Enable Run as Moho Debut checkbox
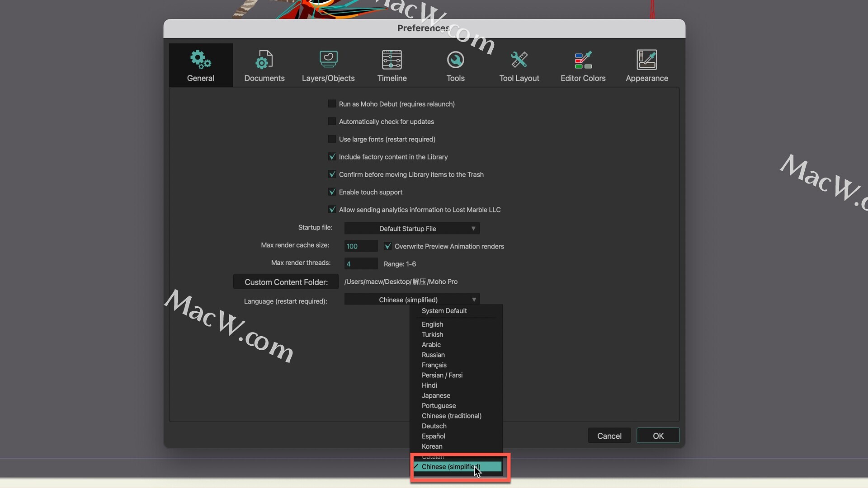 tap(332, 103)
